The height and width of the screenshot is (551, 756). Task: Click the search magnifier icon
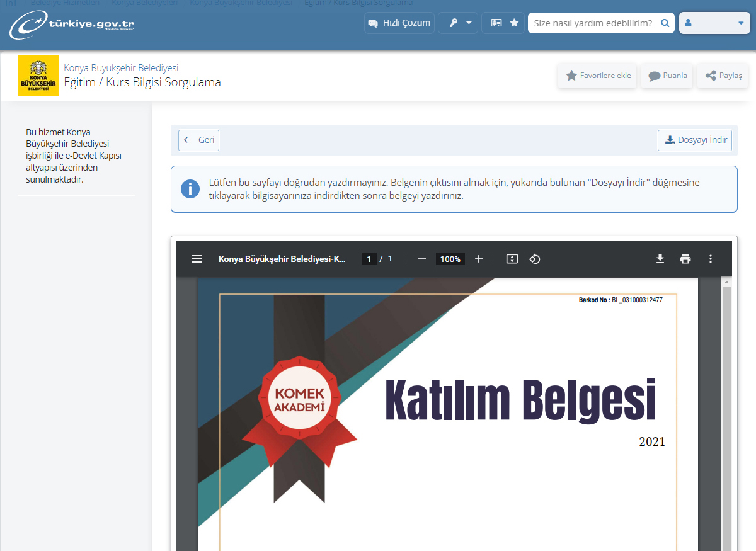(665, 23)
